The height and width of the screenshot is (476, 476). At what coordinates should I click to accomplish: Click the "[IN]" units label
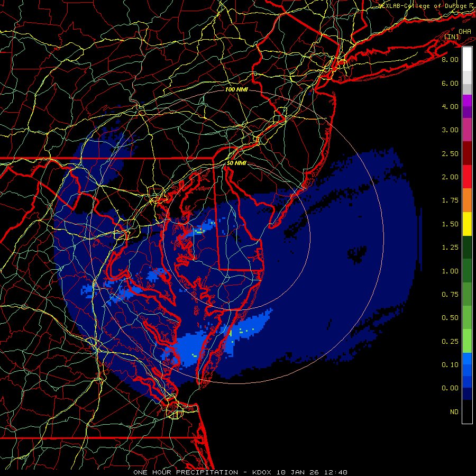[x=452, y=36]
